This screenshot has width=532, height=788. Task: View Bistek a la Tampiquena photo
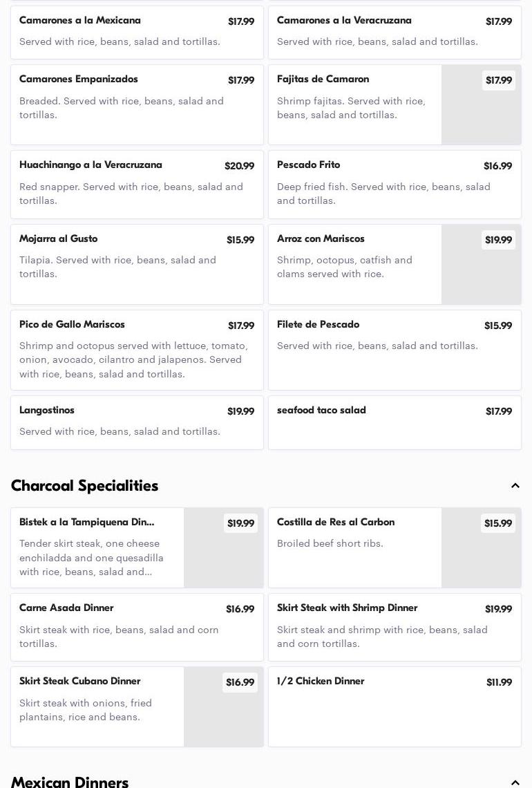point(223,548)
